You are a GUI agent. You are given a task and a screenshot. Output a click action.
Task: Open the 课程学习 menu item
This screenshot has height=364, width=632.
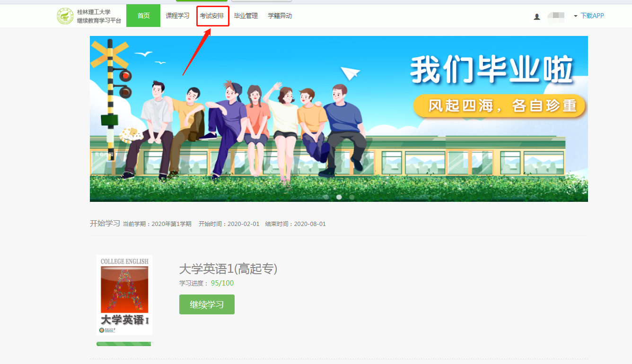pos(177,16)
